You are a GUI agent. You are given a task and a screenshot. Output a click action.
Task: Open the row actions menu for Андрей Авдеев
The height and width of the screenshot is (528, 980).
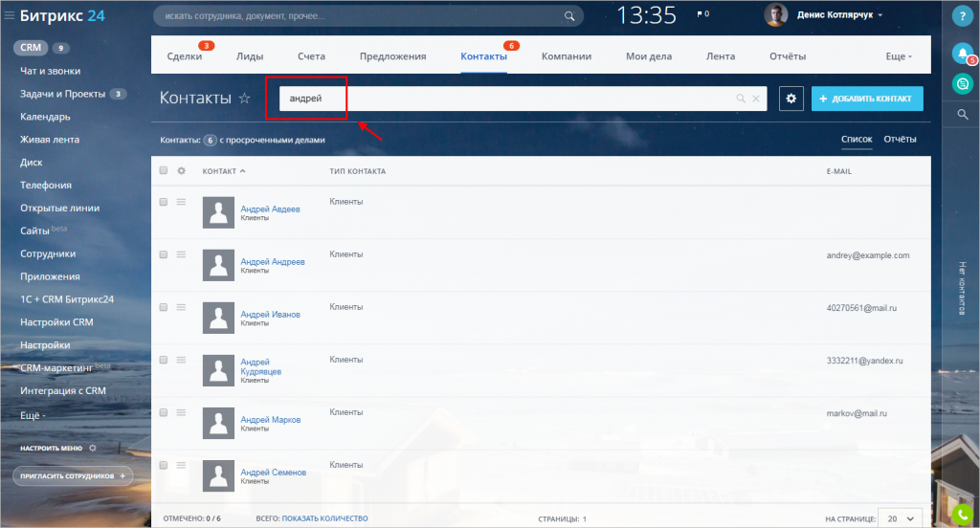pos(181,202)
